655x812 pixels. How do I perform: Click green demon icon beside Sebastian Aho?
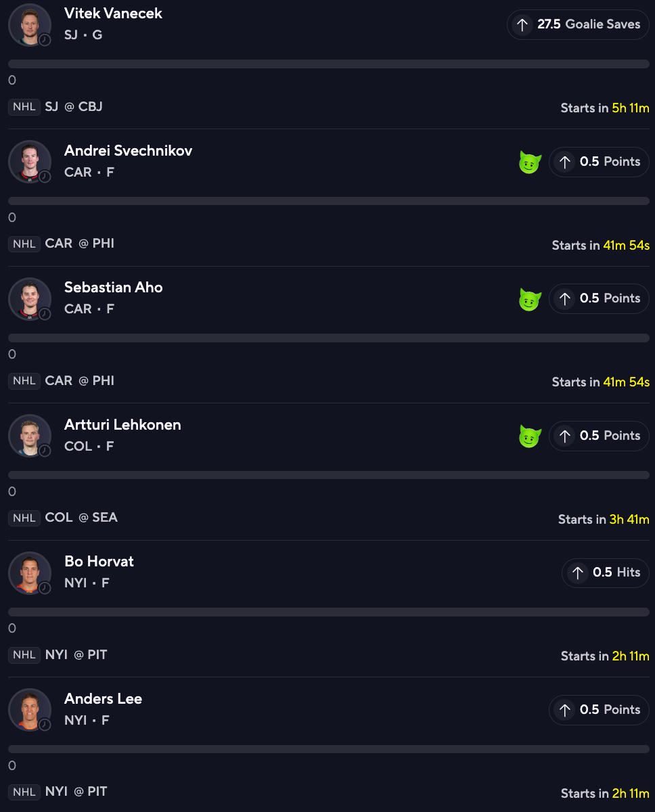530,299
